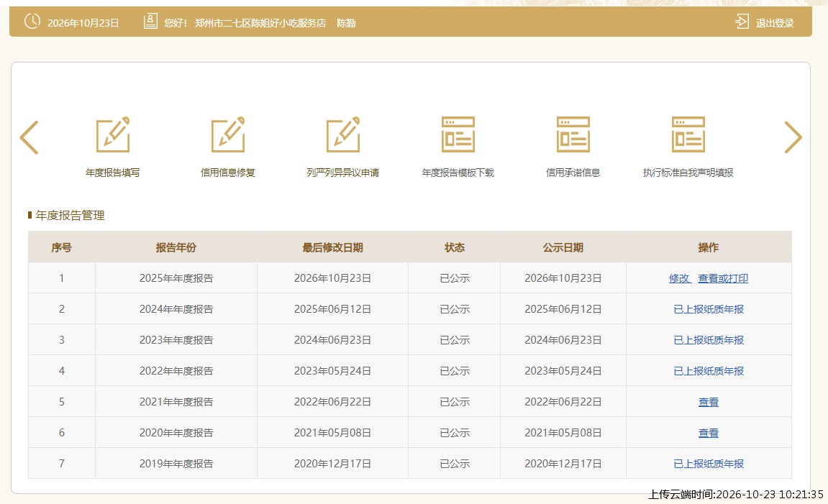Click the 2022年06月22日 publication date cell
The width and height of the screenshot is (828, 504).
coord(563,402)
